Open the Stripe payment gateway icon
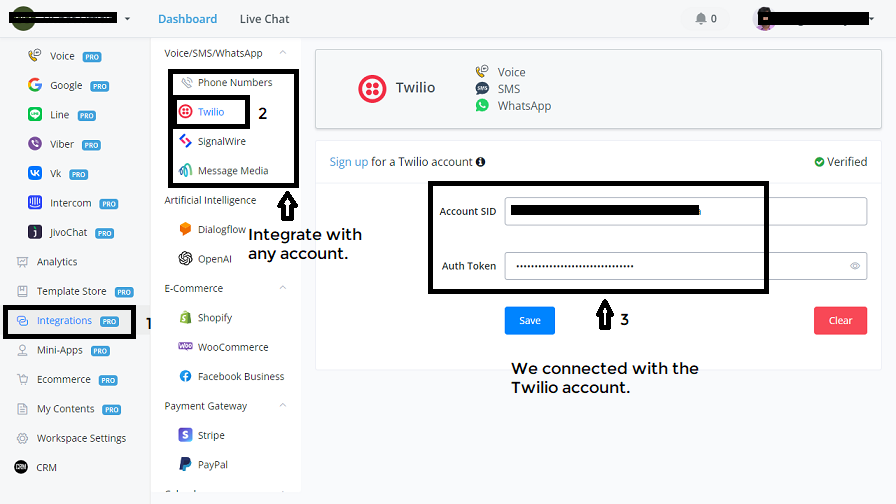 185,435
